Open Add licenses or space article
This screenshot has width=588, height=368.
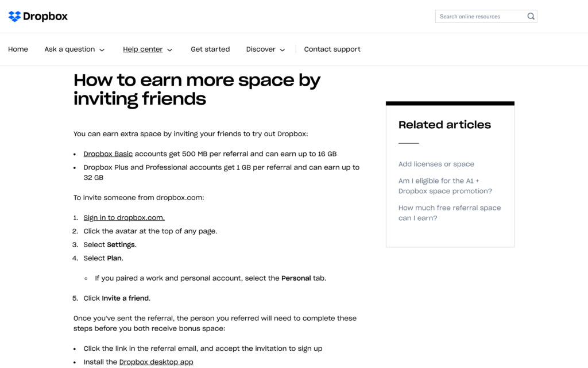click(436, 164)
